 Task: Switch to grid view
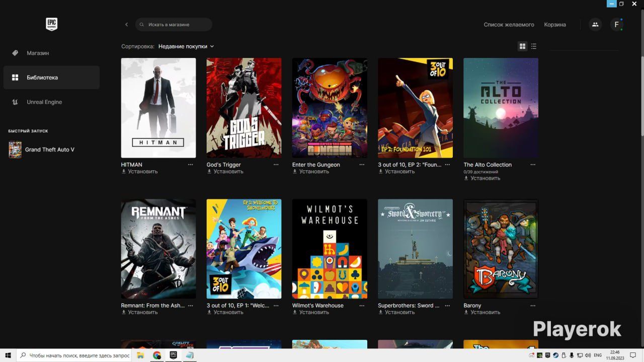[522, 46]
